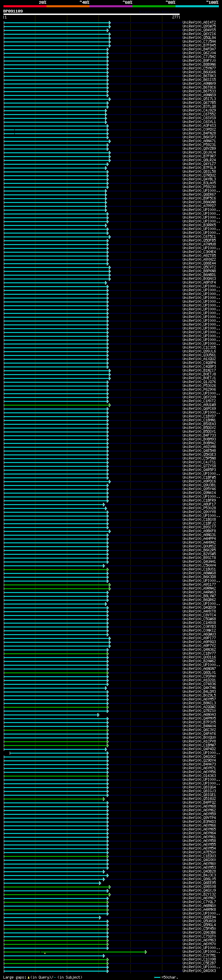Open hit UniRef100_B6UGK6
Screen dimensions: 222x980
tap(199, 72)
